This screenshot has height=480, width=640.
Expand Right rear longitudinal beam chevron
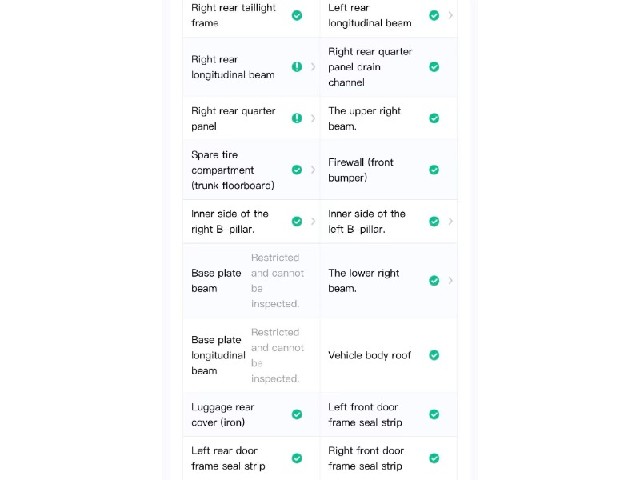313,67
